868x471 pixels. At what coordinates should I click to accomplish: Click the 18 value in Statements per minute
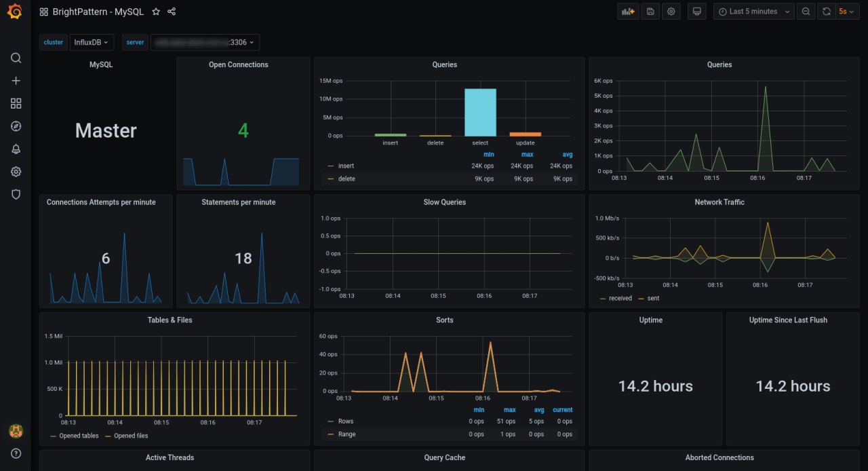point(243,258)
